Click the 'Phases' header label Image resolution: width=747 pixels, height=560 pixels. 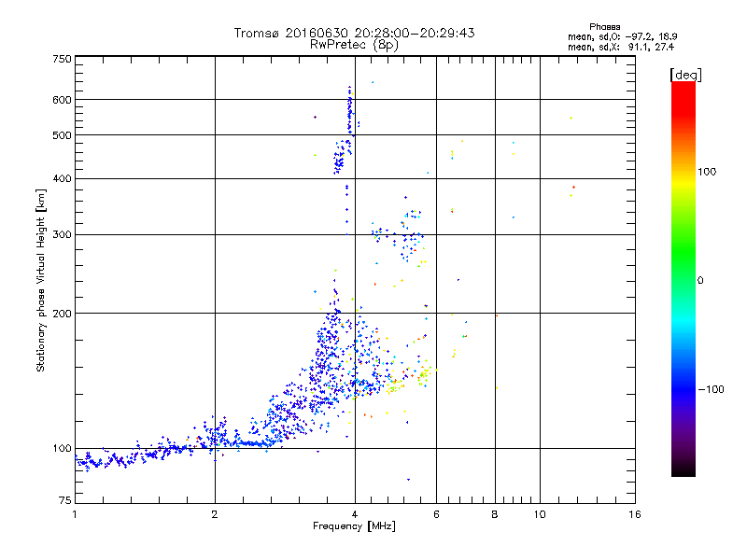pos(604,27)
